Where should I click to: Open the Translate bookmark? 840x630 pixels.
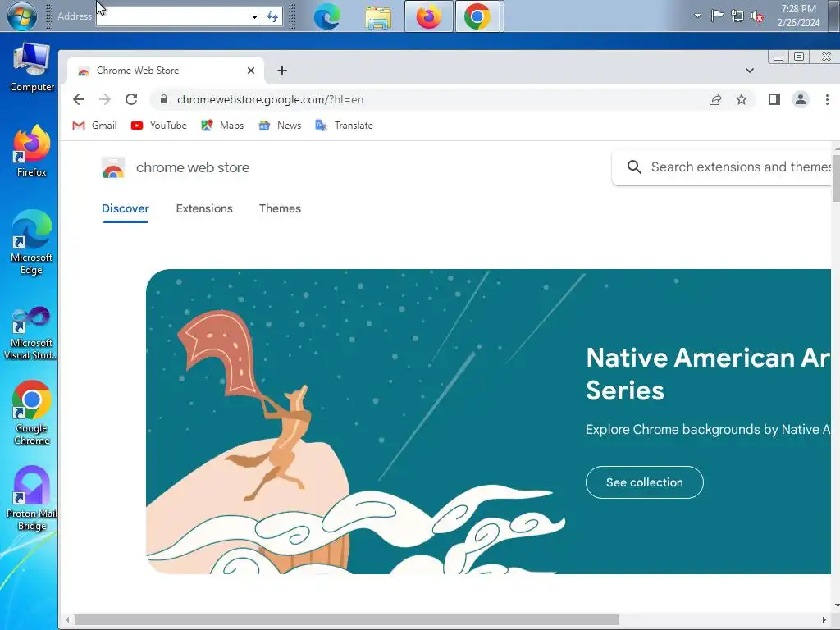(x=345, y=126)
